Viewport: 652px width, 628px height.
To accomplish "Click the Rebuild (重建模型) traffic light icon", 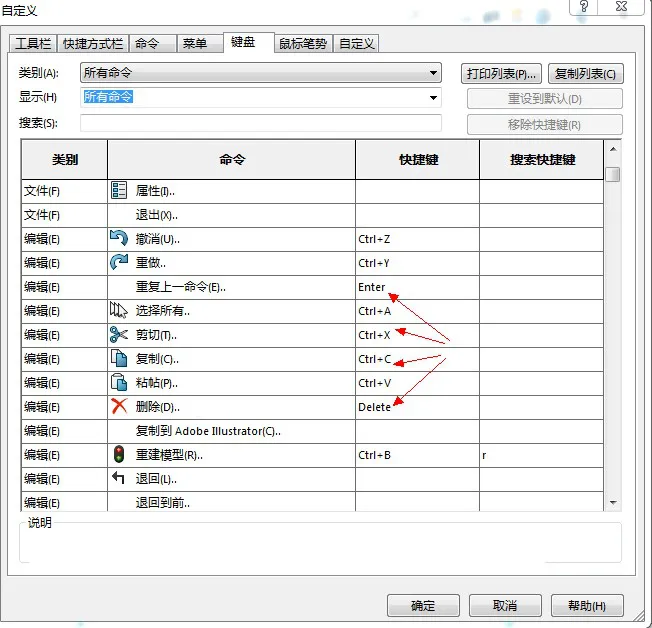I will click(119, 455).
